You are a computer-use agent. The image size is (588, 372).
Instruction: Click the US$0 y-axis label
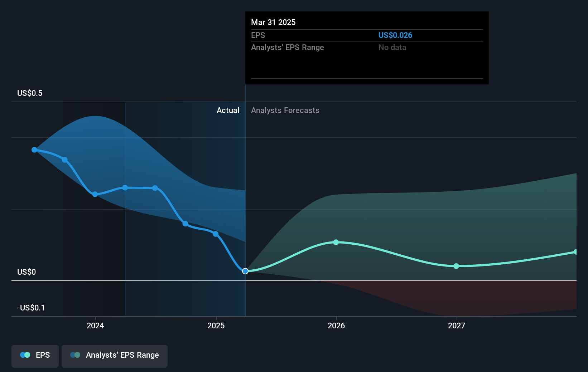26,272
